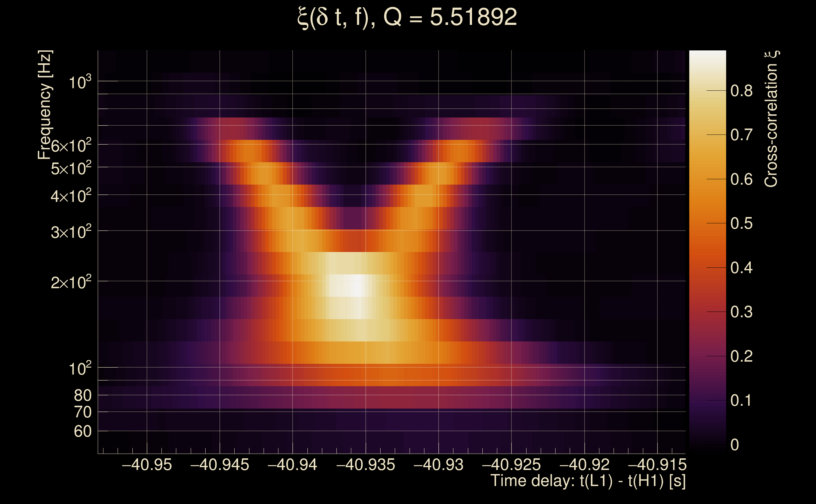Click the -40.935 x-axis tick label

pyautogui.click(x=366, y=465)
